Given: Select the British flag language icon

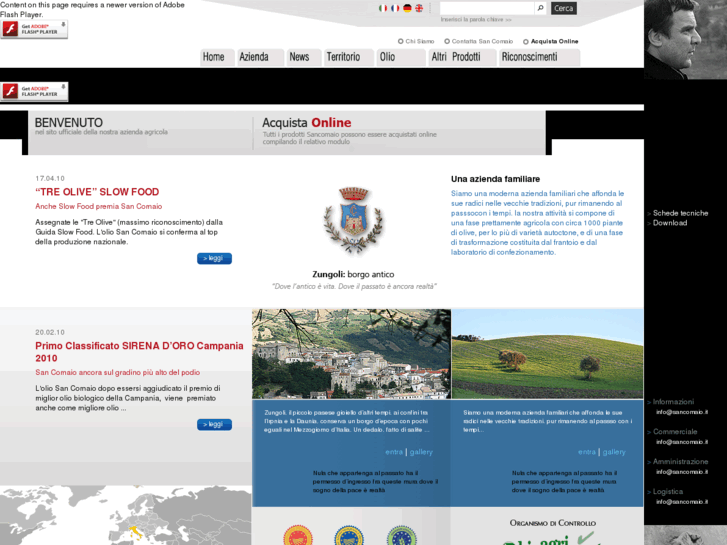Looking at the screenshot, I should coord(419,8).
